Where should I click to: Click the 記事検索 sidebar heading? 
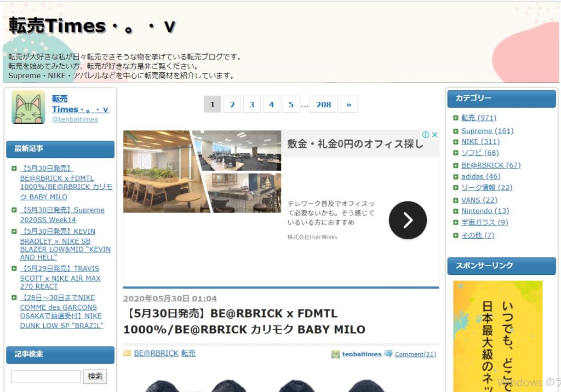60,355
